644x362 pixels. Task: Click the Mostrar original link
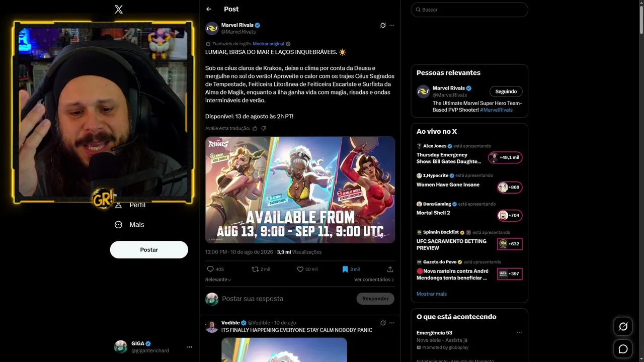pos(268,44)
